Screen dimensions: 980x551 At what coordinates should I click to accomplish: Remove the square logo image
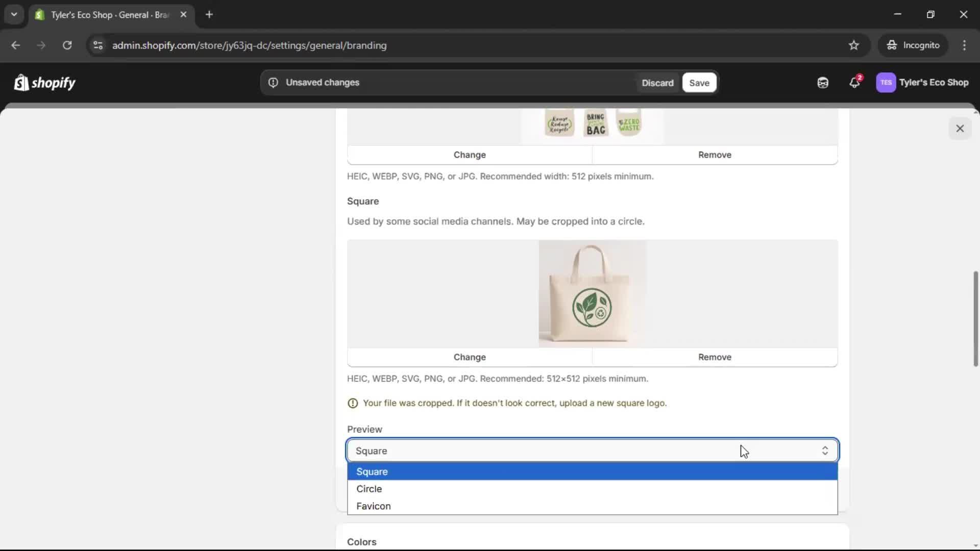(715, 357)
